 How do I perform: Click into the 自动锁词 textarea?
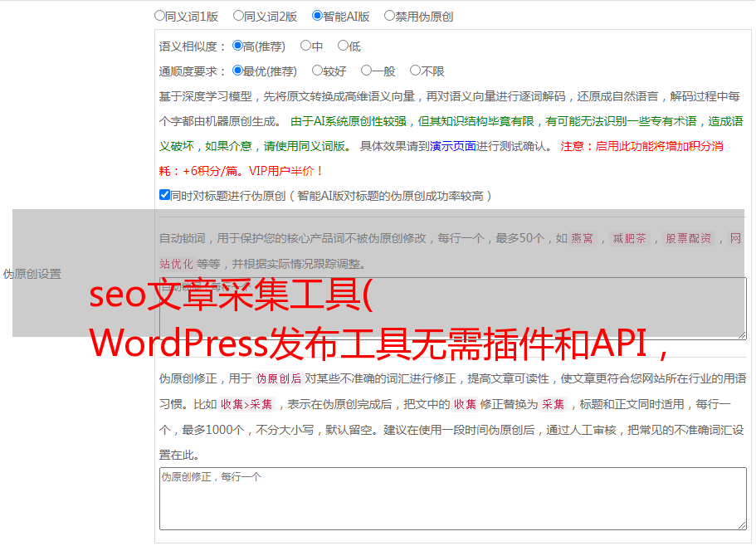pyautogui.click(x=453, y=309)
